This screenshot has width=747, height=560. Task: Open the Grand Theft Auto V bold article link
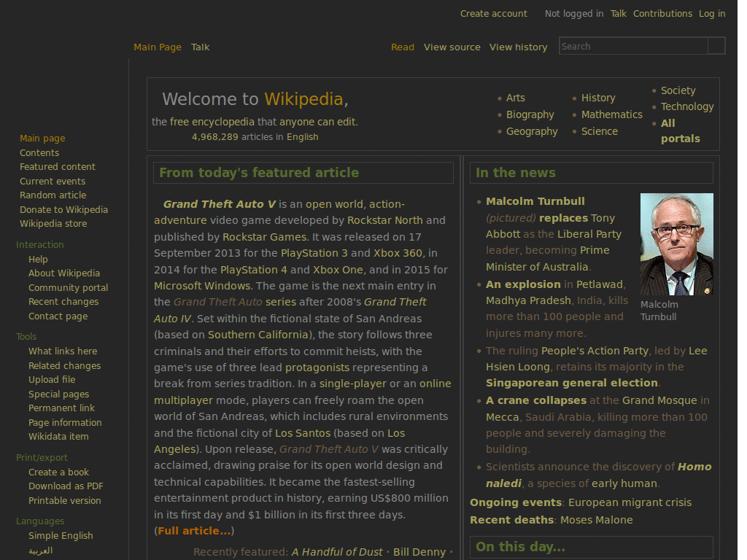coord(219,204)
